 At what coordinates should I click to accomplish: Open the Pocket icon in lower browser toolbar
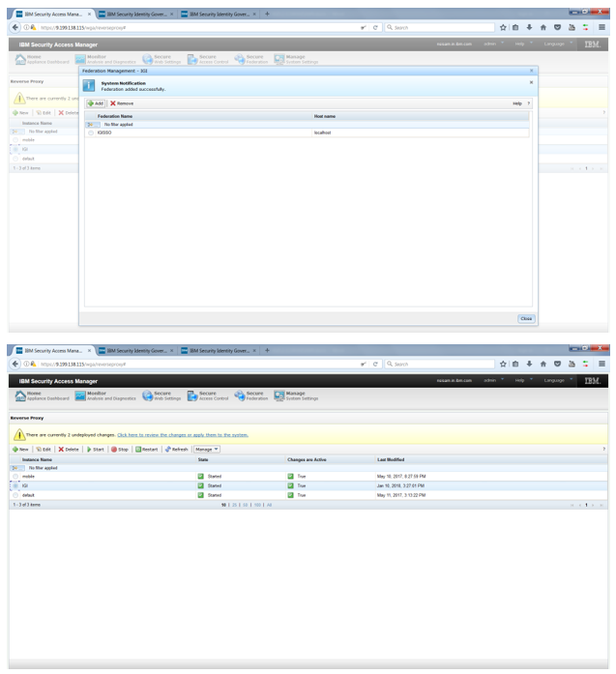coord(557,364)
